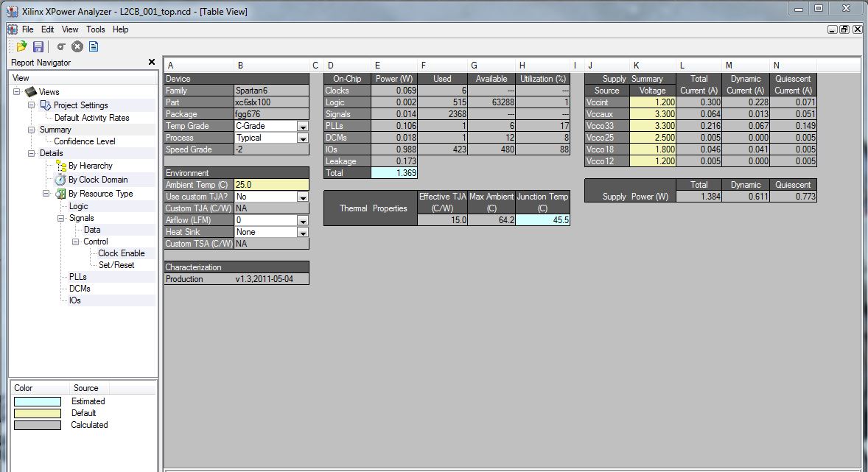
Task: Click the Vccaux voltage field
Action: pyautogui.click(x=652, y=114)
